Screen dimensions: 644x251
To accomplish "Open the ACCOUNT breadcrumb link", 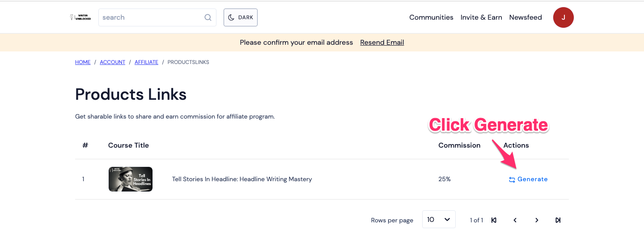I will tap(112, 62).
